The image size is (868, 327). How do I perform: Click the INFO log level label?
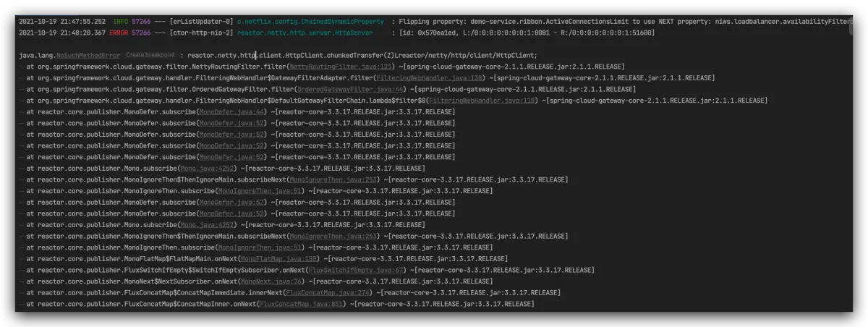(121, 22)
